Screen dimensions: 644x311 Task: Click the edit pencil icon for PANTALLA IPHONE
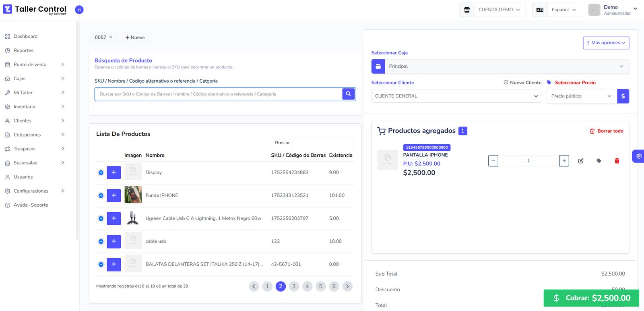580,161
